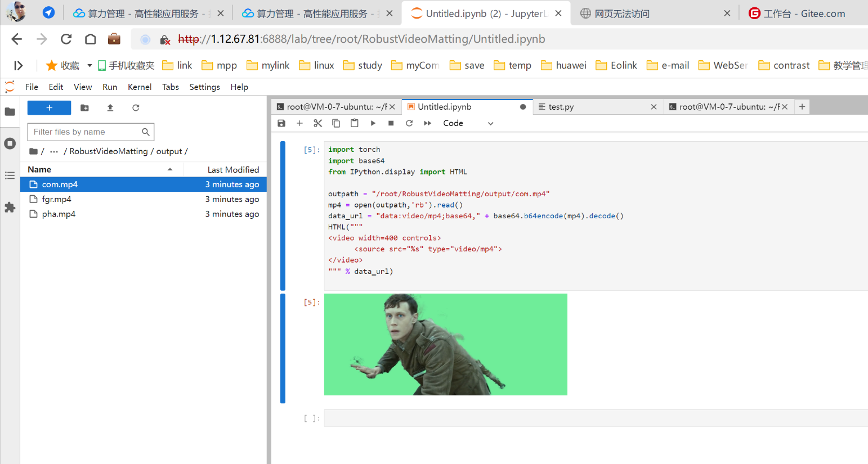
Task: Switch to first root@VM-0-7-ubuntu terminal tab
Action: click(x=337, y=107)
